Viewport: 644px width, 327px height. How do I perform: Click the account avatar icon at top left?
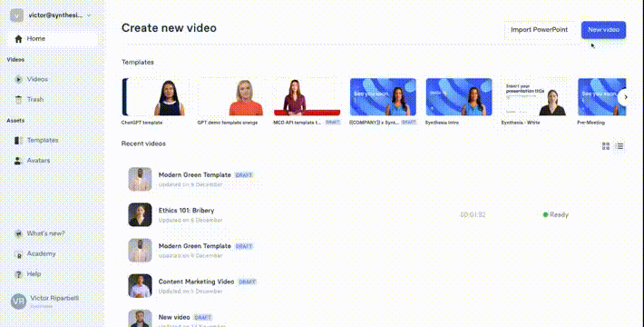point(17,15)
